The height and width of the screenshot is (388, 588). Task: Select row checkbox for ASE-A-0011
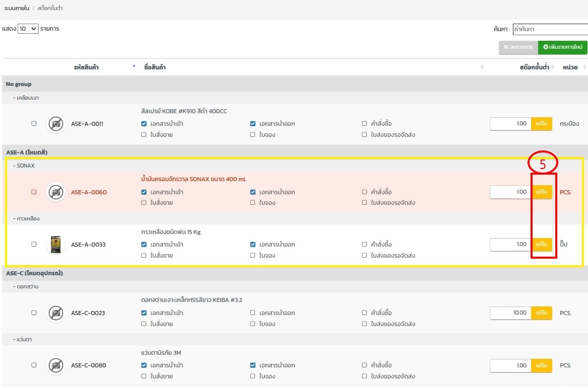(x=34, y=124)
